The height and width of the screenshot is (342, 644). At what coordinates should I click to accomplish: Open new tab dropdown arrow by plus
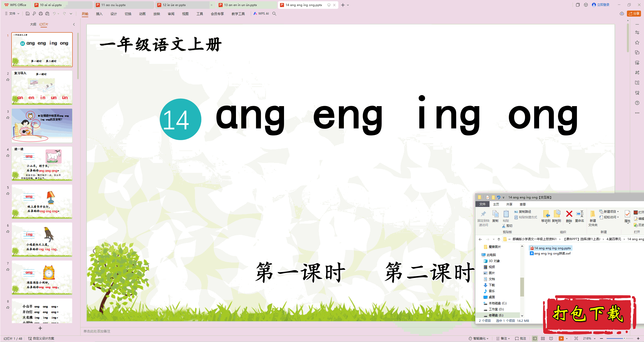(x=348, y=5)
